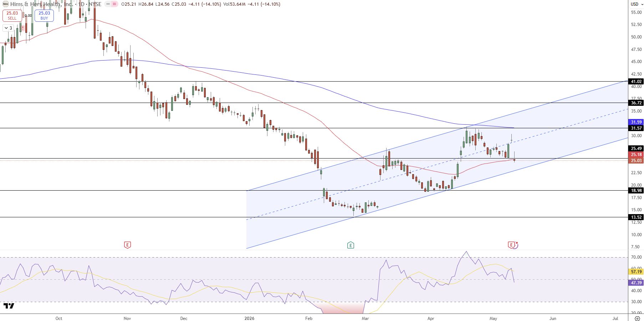Click the 55.00 price scale label
Screen dimensions: 644x321
click(636, 12)
